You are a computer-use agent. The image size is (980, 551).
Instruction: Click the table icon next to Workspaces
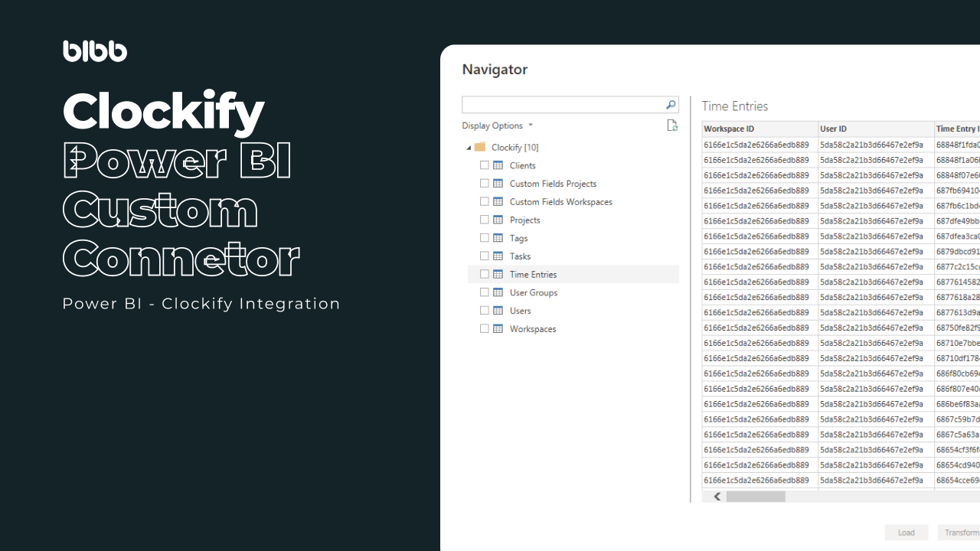point(498,329)
